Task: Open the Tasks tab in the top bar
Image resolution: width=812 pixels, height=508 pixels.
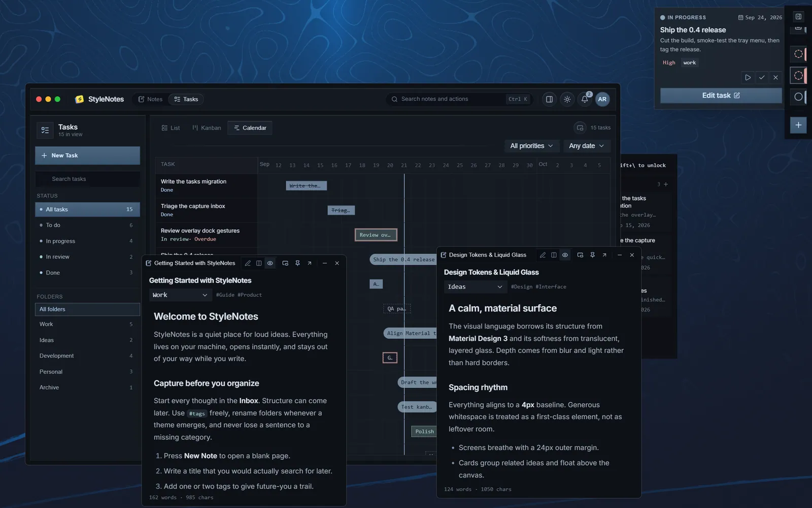Action: tap(186, 99)
